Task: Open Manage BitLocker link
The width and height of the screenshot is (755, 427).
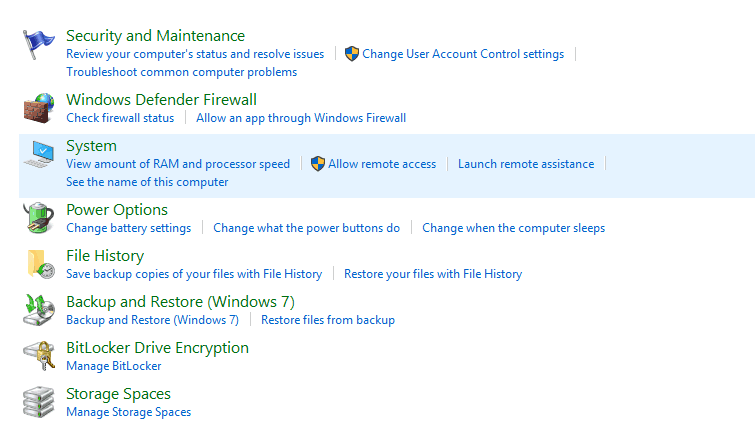Action: coord(113,366)
